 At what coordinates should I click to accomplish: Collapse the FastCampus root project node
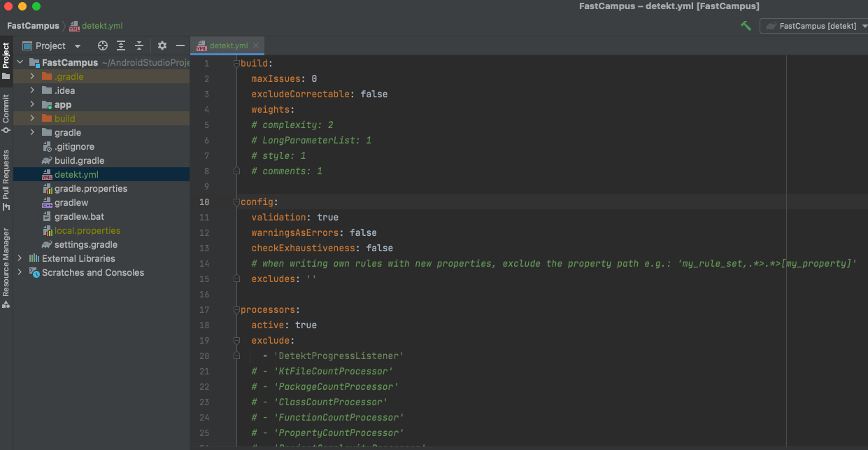20,62
